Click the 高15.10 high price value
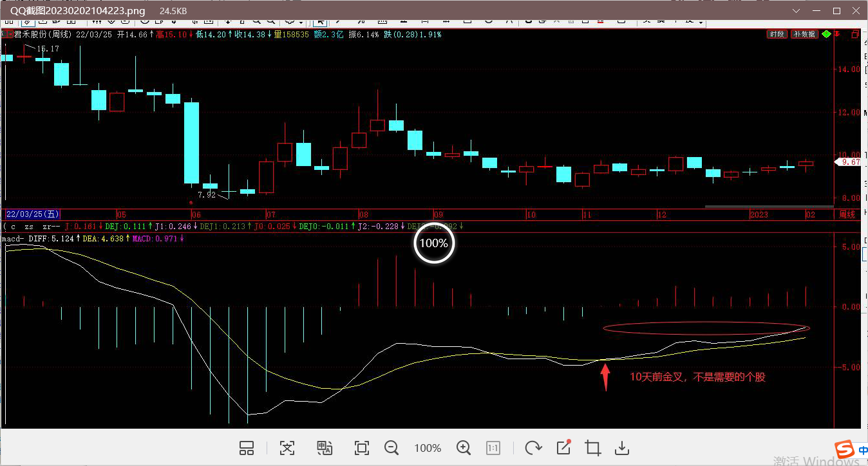The image size is (868, 466). 172,34
